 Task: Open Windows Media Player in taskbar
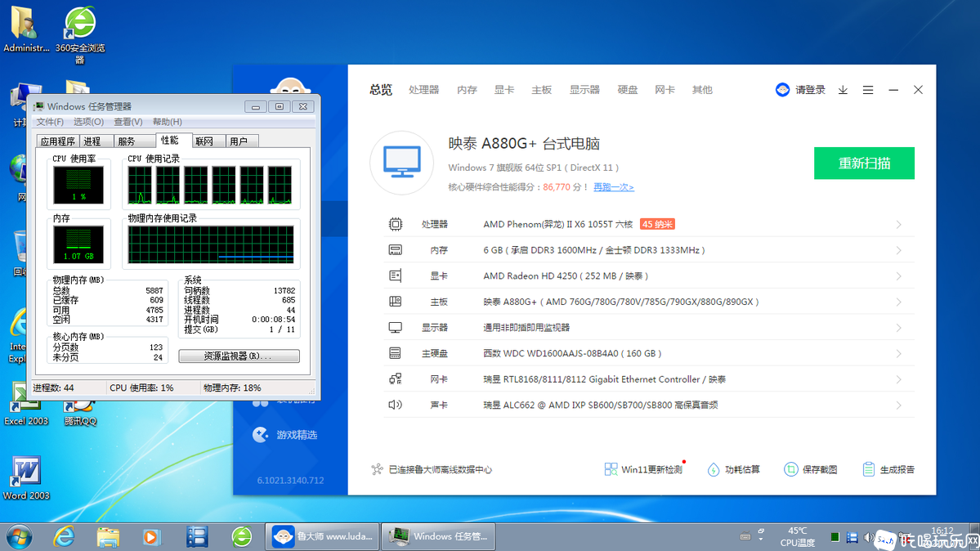151,536
